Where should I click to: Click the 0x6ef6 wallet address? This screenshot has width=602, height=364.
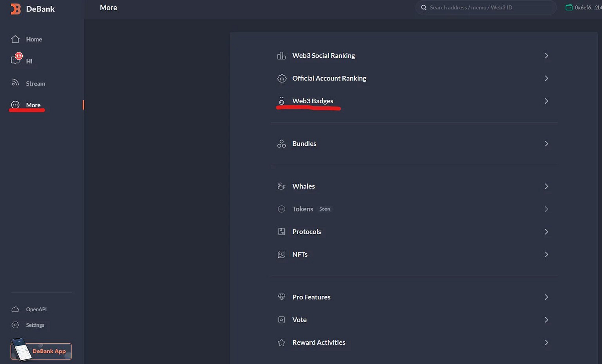click(x=588, y=7)
